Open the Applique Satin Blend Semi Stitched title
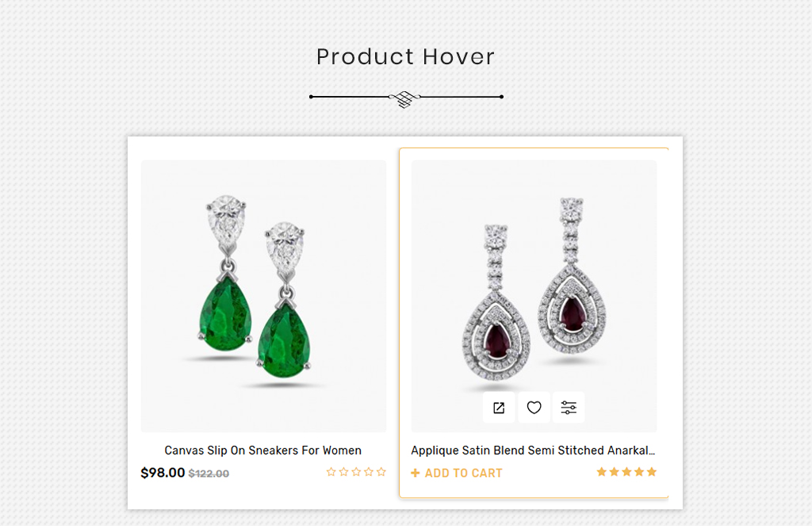The width and height of the screenshot is (812, 526). tap(533, 451)
